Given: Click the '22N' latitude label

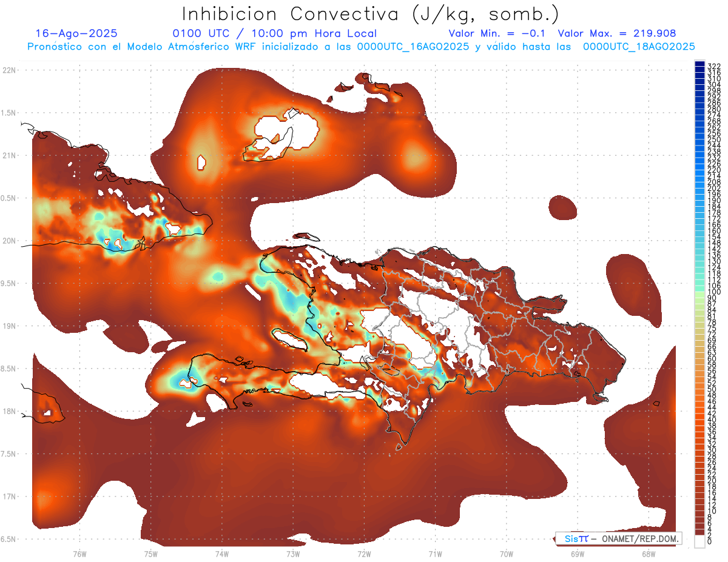Looking at the screenshot, I should (9, 70).
